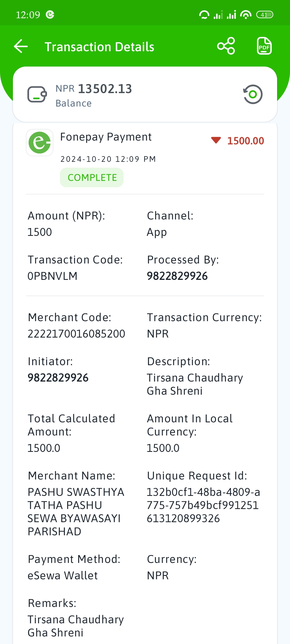Viewport: 290px width, 644px height.
Task: Tap the COMPLETE status badge
Action: click(92, 178)
